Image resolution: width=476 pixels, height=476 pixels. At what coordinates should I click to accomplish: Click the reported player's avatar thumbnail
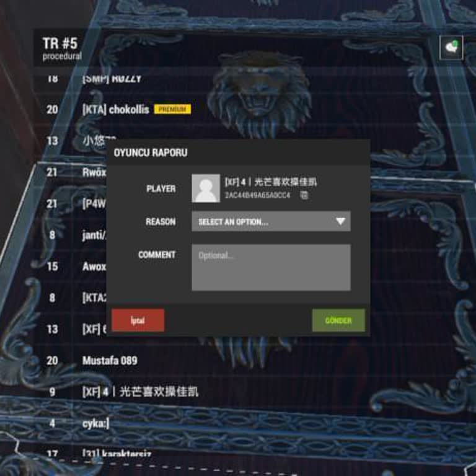click(x=206, y=188)
